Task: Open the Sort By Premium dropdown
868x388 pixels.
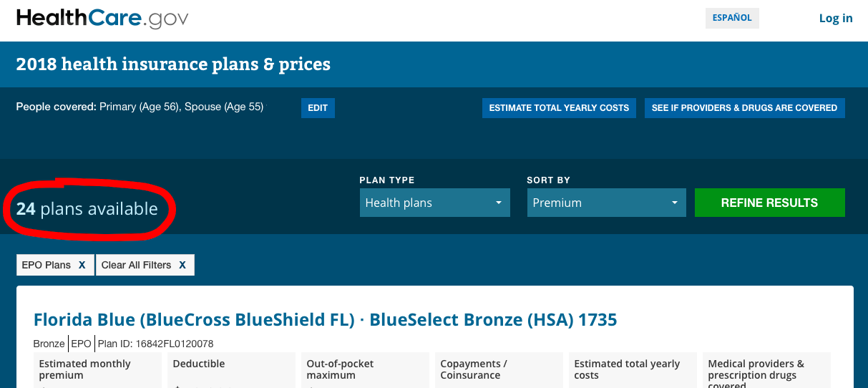Action: point(606,203)
